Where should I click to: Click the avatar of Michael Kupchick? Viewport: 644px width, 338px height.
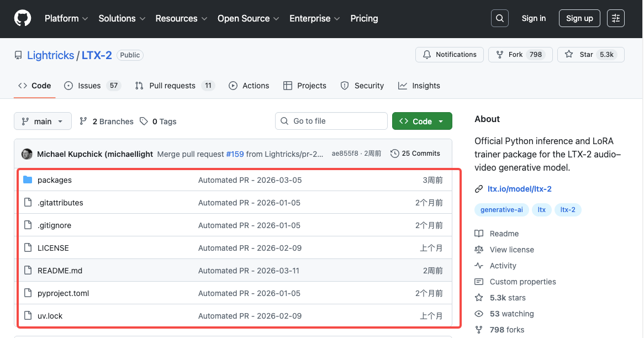[27, 154]
